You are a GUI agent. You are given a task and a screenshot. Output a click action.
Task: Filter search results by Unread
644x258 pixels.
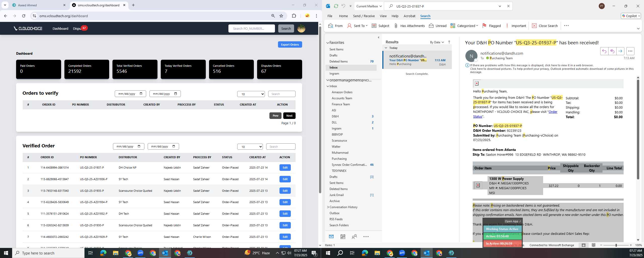tap(438, 26)
